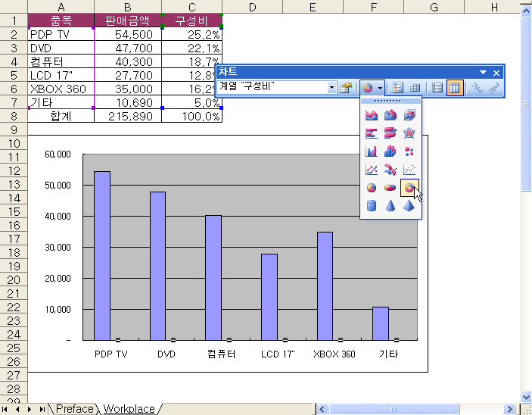This screenshot has width=532, height=415.
Task: Select the scatter chart type
Action: (x=409, y=169)
